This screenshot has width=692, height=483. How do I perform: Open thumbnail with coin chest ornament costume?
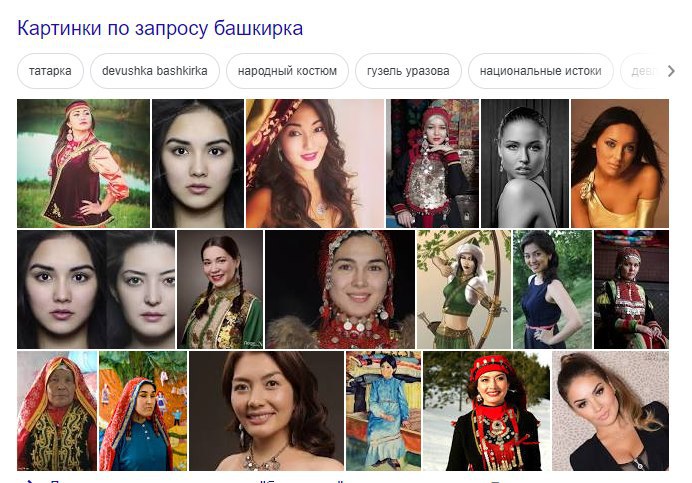tap(432, 163)
